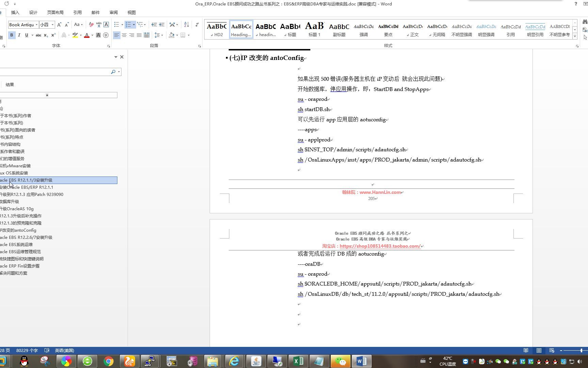
Task: Toggle underline formatting
Action: 27,35
